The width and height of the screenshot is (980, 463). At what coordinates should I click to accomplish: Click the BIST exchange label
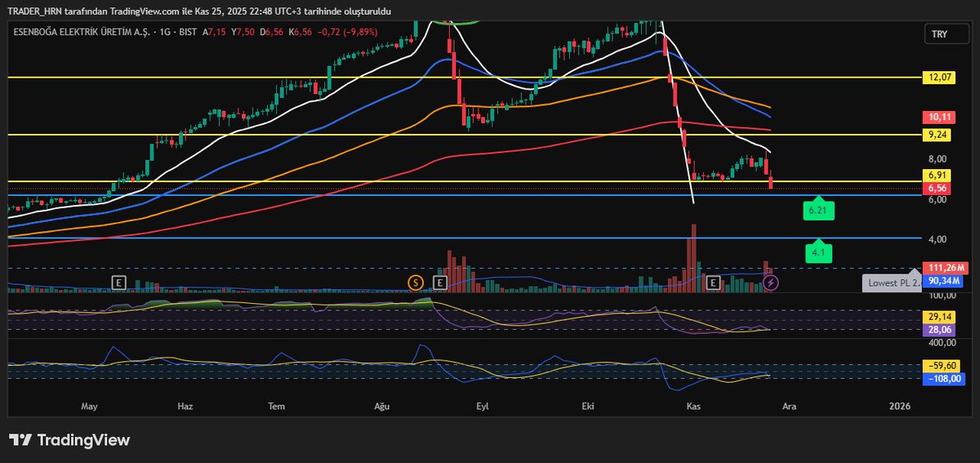tap(189, 31)
